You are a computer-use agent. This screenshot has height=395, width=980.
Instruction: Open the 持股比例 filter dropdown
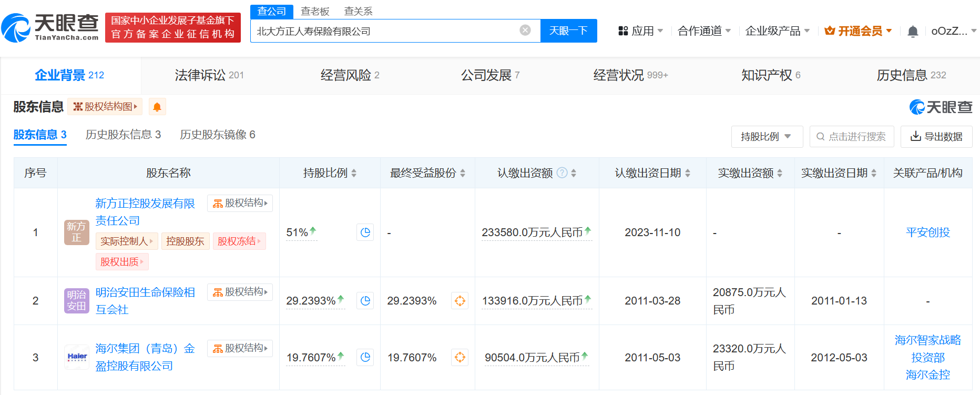tap(767, 137)
